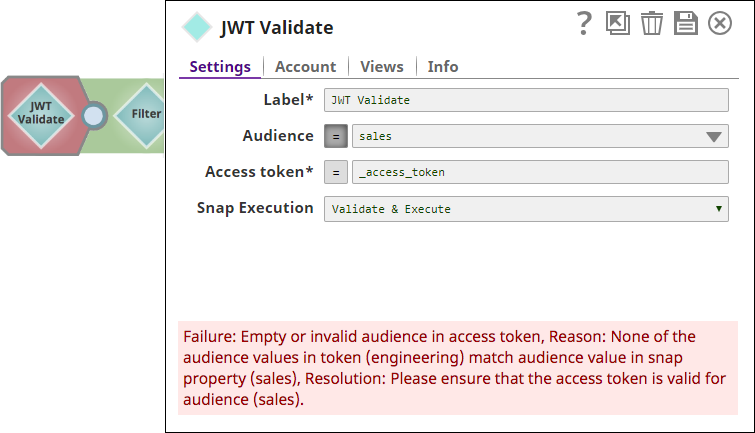Viewport: 755px width, 433px height.
Task: Expand the Audience suggestions dropdown arrow
Action: tap(714, 137)
